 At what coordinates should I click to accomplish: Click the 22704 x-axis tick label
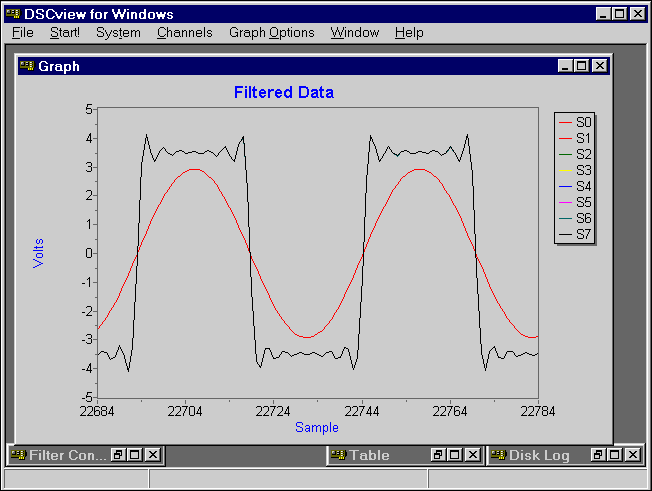[185, 411]
